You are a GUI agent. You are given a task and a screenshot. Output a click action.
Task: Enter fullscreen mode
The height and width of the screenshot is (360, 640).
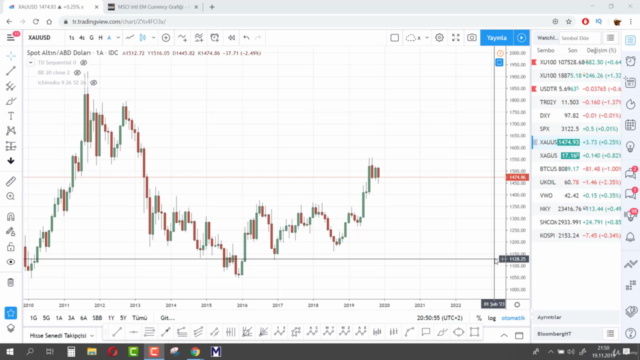tap(456, 38)
